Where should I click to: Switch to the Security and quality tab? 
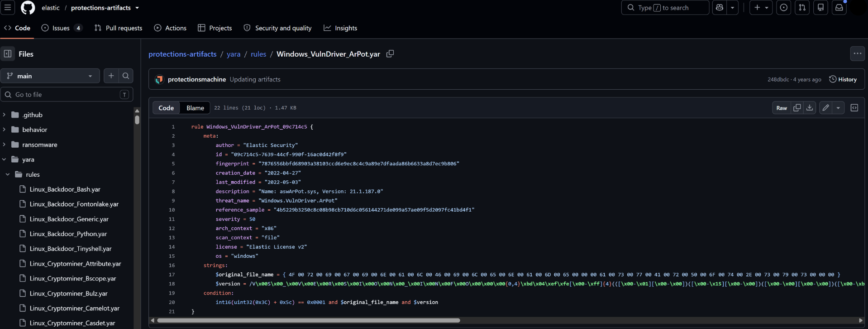277,28
